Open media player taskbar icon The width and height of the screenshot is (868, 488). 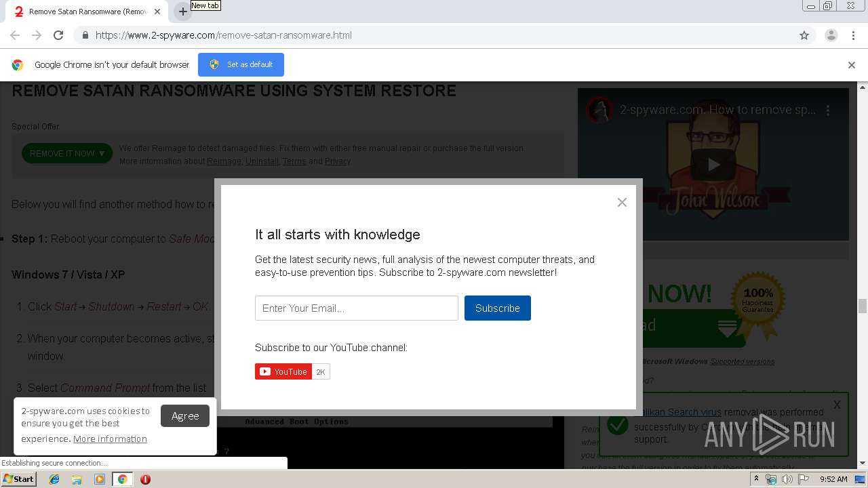100,479
